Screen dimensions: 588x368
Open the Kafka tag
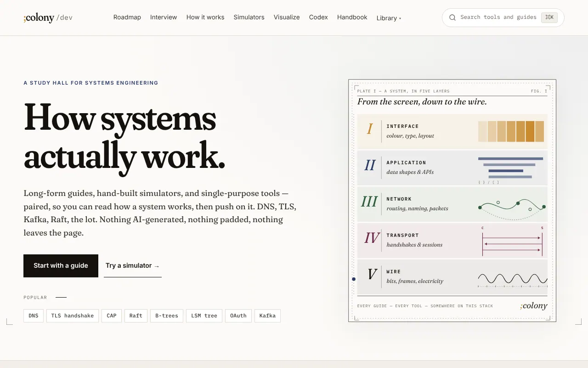coord(267,316)
